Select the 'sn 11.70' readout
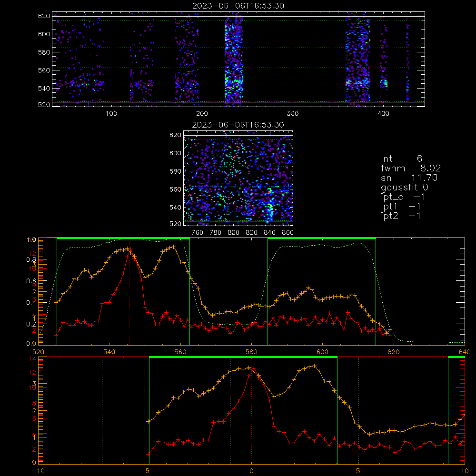This screenshot has width=476, height=476. 409,178
